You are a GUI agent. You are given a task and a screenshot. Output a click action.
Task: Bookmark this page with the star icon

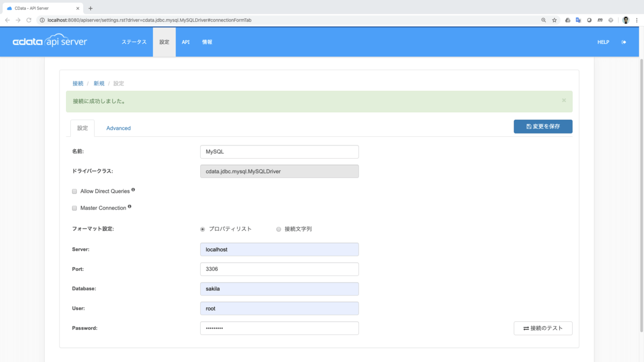pos(554,20)
